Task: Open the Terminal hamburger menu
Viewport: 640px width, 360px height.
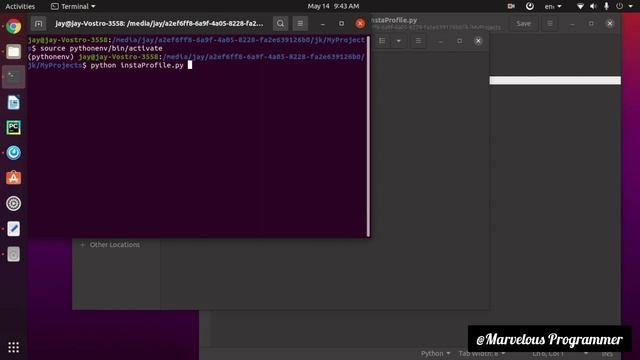Action: 300,24
